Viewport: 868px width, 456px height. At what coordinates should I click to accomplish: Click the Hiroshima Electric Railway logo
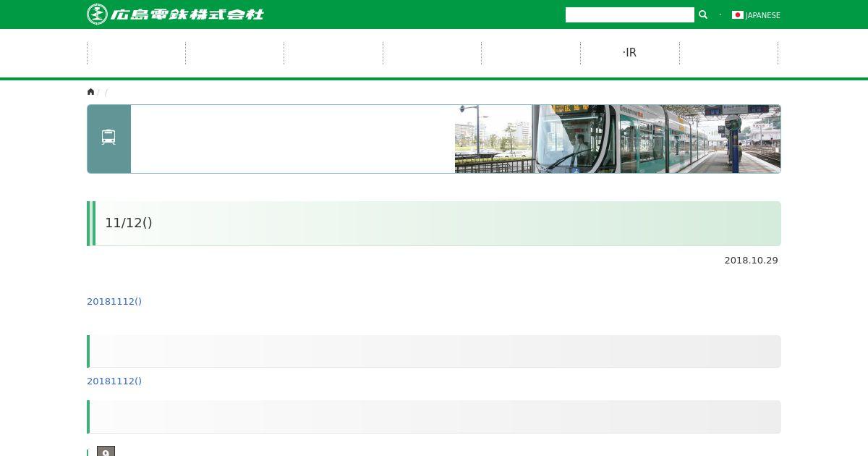[175, 14]
